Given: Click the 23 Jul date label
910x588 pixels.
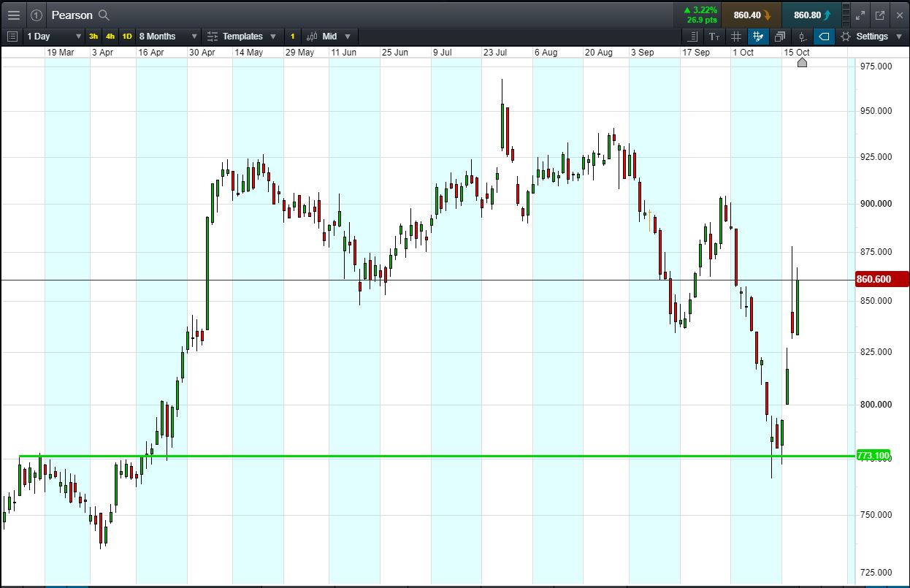Looking at the screenshot, I should pyautogui.click(x=495, y=53).
